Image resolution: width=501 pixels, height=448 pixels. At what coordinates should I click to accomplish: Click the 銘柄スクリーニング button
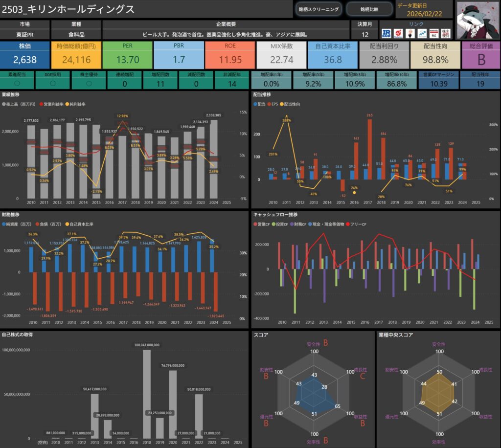pos(318,9)
